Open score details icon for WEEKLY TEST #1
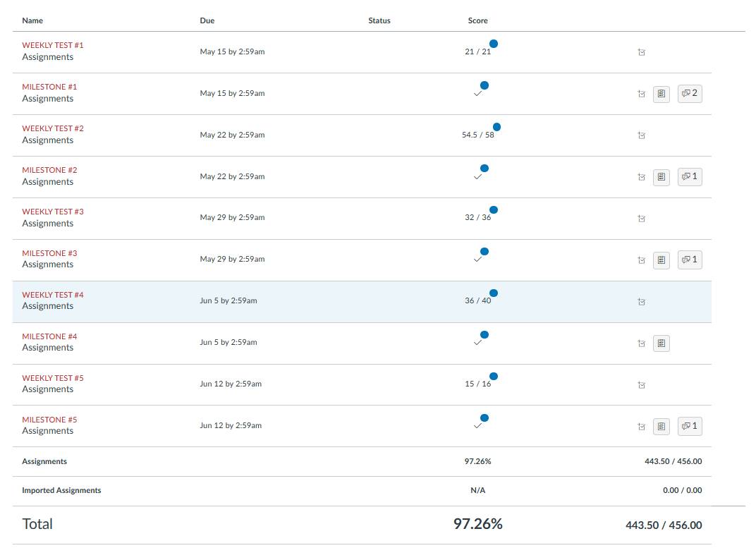 pos(641,52)
